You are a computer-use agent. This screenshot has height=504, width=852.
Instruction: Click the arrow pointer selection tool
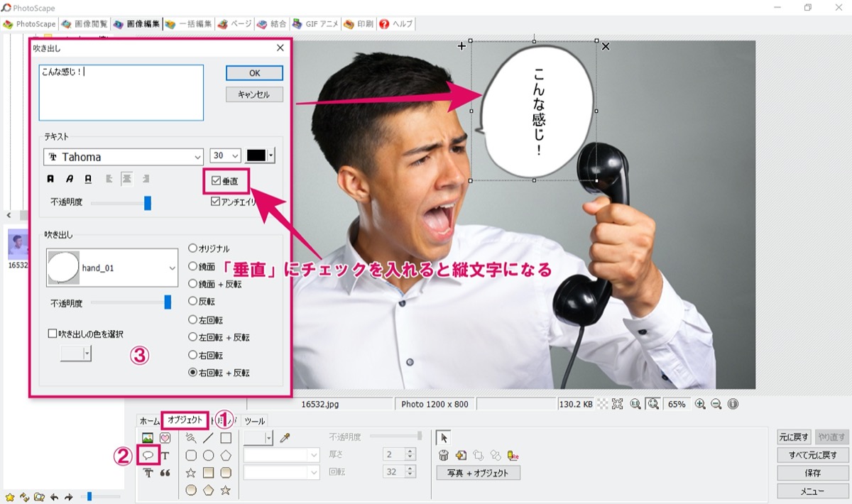click(x=444, y=438)
